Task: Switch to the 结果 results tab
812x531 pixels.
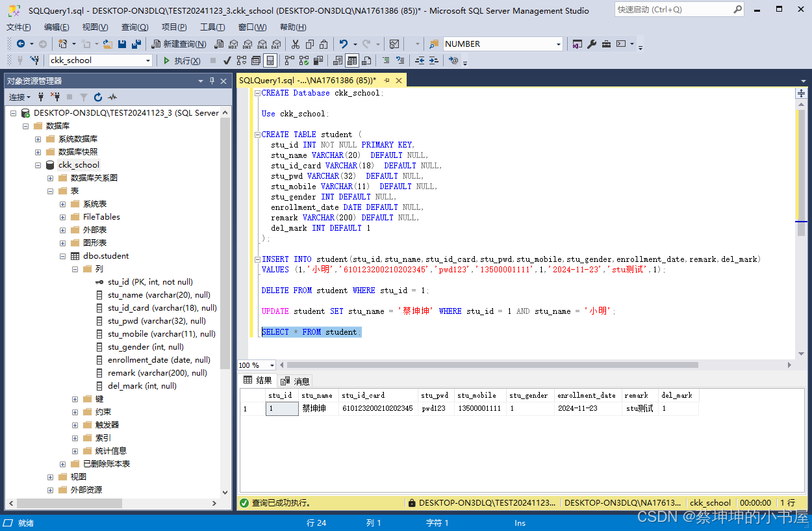Action: [258, 380]
